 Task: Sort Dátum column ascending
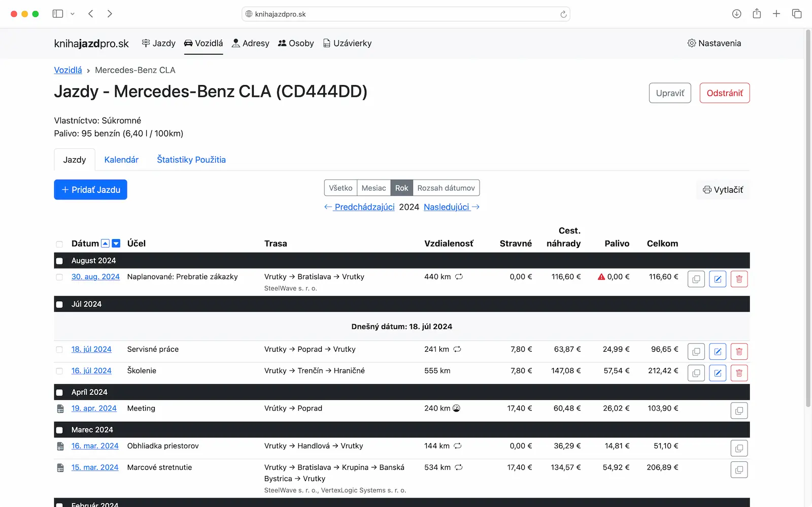tap(105, 244)
